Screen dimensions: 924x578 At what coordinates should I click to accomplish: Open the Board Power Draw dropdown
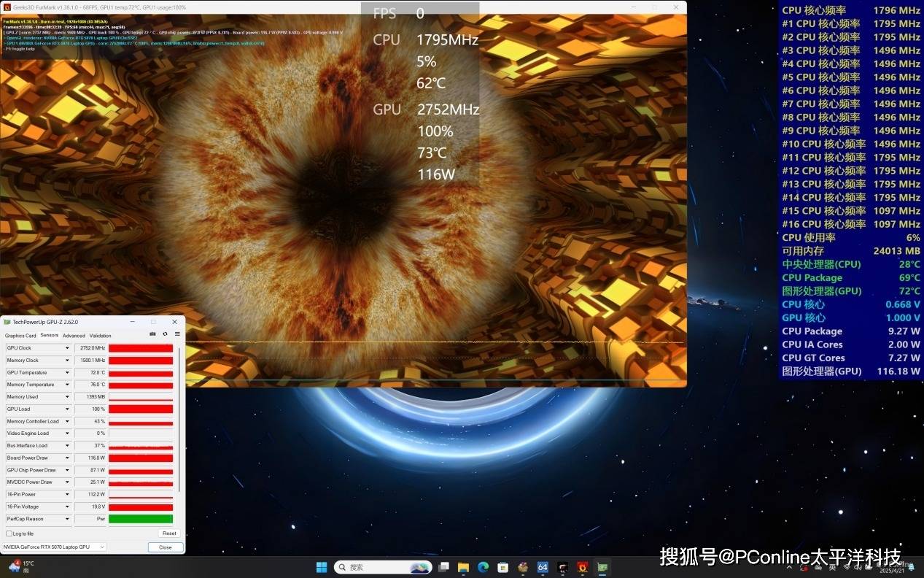tap(68, 458)
